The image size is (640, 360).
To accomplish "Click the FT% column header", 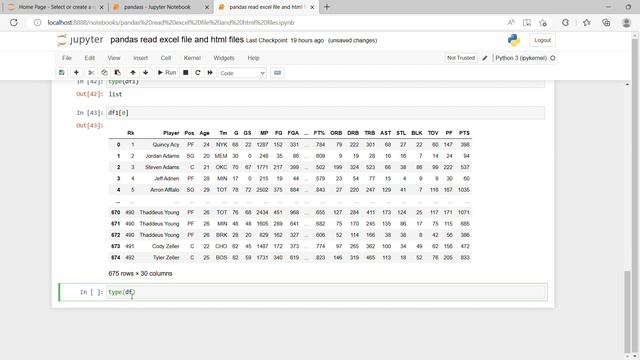I will [x=319, y=133].
